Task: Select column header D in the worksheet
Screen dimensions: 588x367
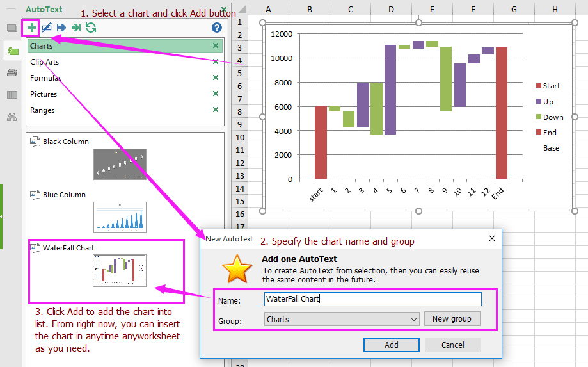Action: point(391,8)
